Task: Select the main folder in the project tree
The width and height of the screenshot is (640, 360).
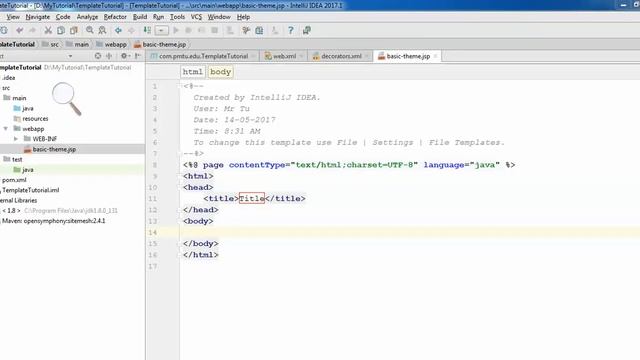Action: point(15,98)
